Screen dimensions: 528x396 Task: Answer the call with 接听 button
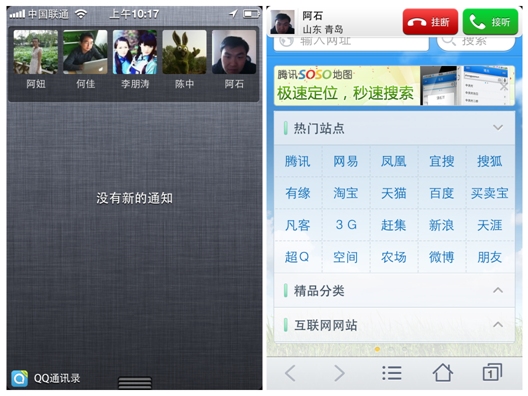click(490, 22)
